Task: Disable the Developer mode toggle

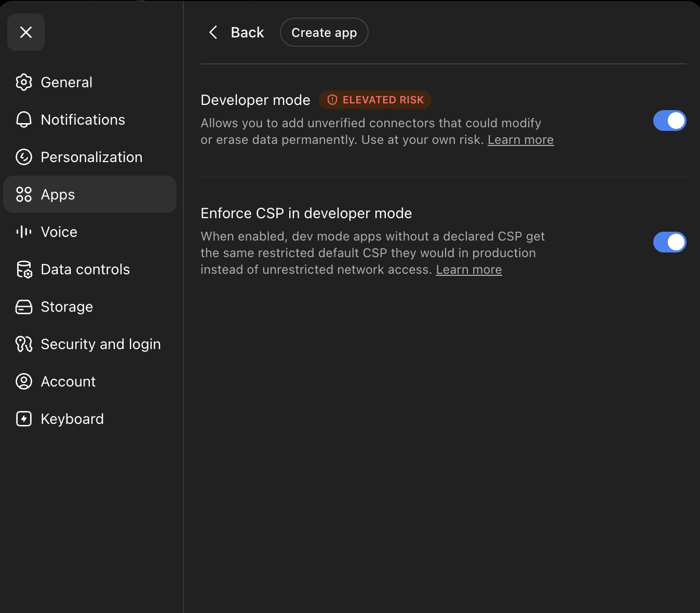Action: (x=669, y=121)
